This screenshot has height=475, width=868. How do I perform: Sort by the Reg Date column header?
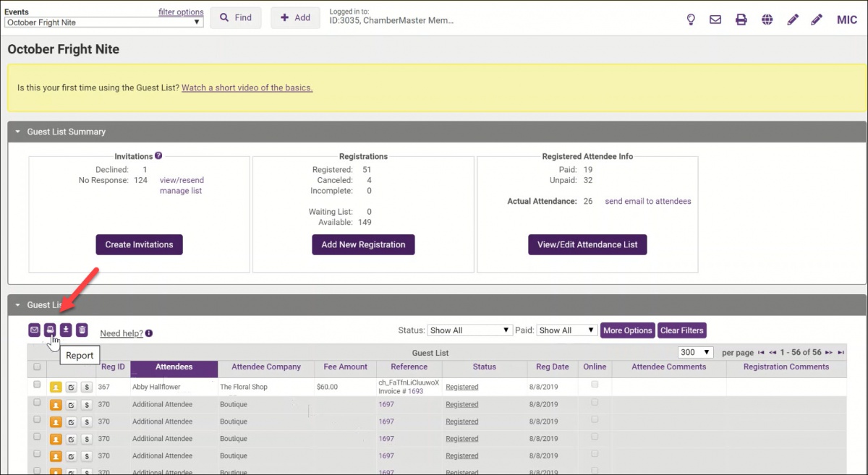click(x=552, y=367)
